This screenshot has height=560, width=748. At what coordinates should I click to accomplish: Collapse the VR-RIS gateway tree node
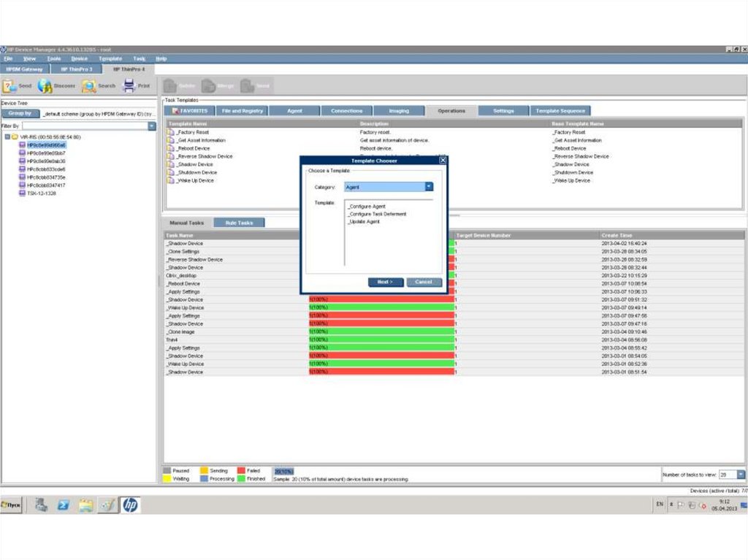(x=7, y=137)
